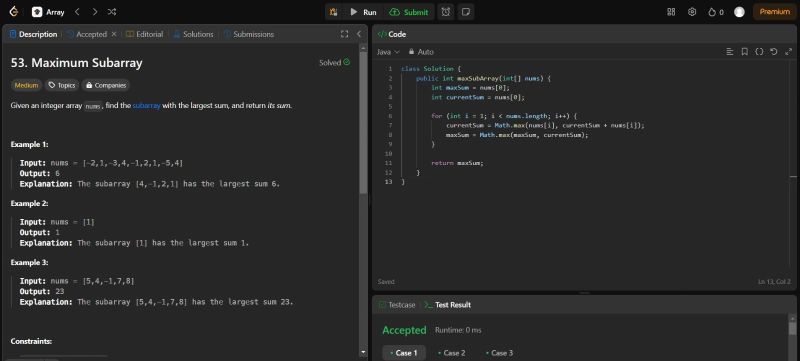Click the description panel scrollbar
Screen dimensions: 800x361
(363, 122)
